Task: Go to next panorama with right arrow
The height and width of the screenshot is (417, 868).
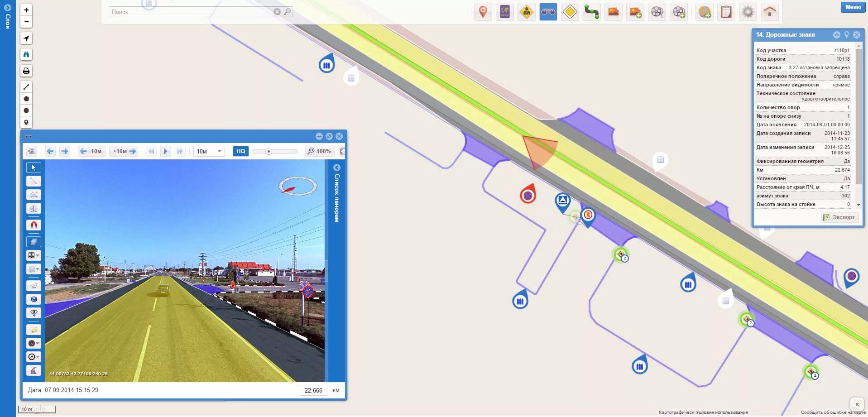Action: click(x=65, y=151)
